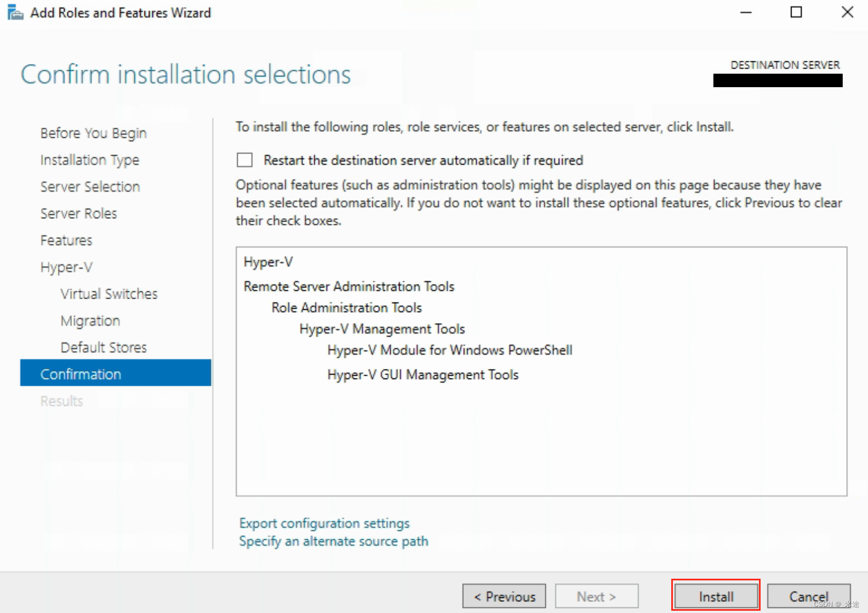Select Virtual Switches step
The height and width of the screenshot is (613, 868).
pyautogui.click(x=108, y=294)
